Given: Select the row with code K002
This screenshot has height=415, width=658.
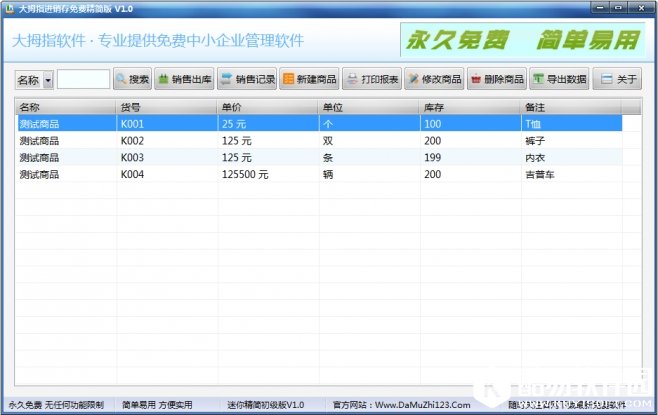Looking at the screenshot, I should pos(319,141).
